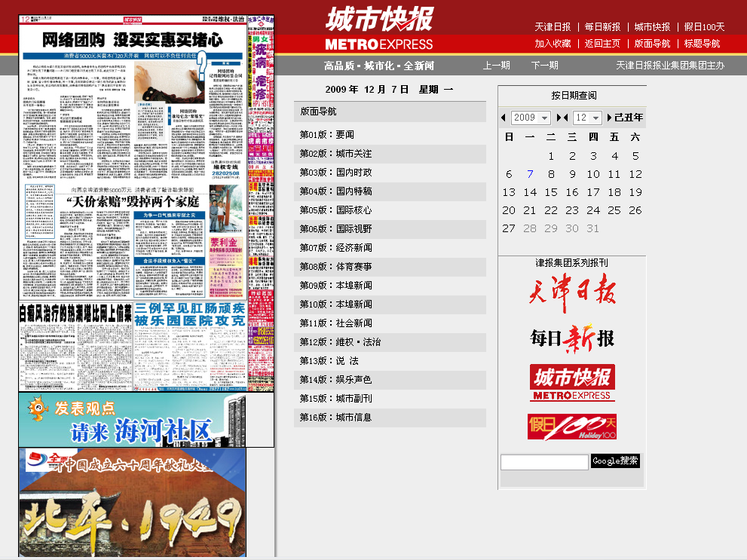Screen dimensions: 747x560
Task: Open 第16版：城市信息
Action: [335, 418]
